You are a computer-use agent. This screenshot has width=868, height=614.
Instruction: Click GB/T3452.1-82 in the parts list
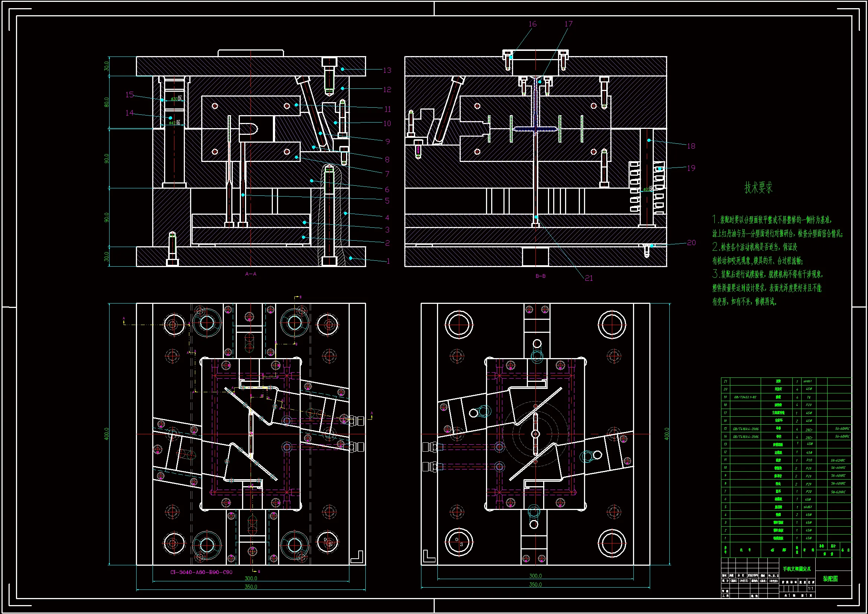tap(745, 397)
